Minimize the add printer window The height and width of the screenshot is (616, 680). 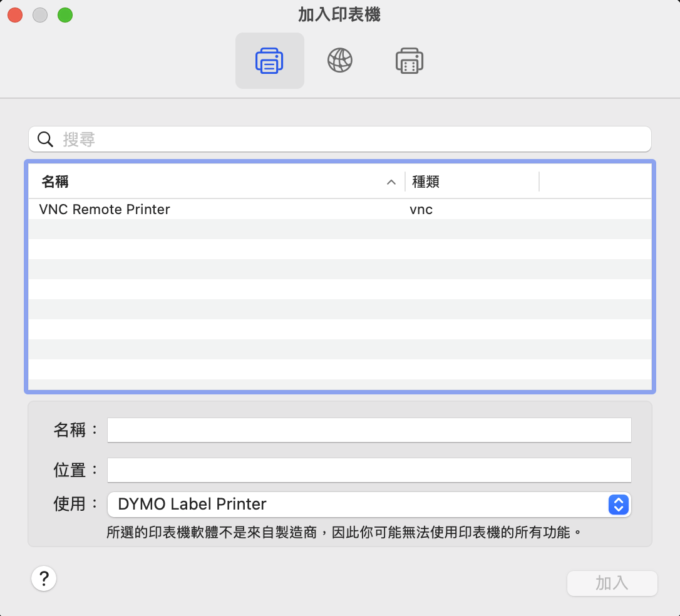pos(40,15)
